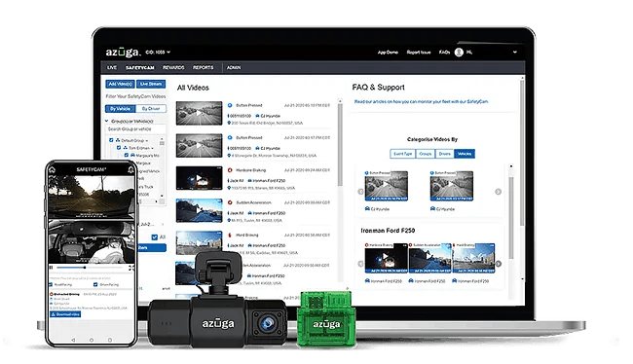The image size is (633, 364).
Task: Tap the Android back navigation button on phone
Action: tap(73, 341)
